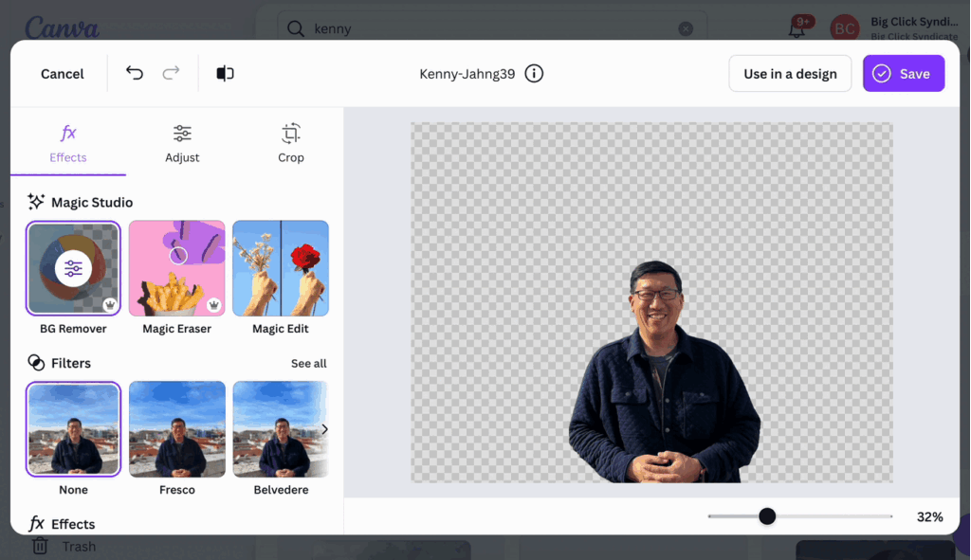Screen dimensions: 971x560
Task: Undo the last edit
Action: point(134,73)
